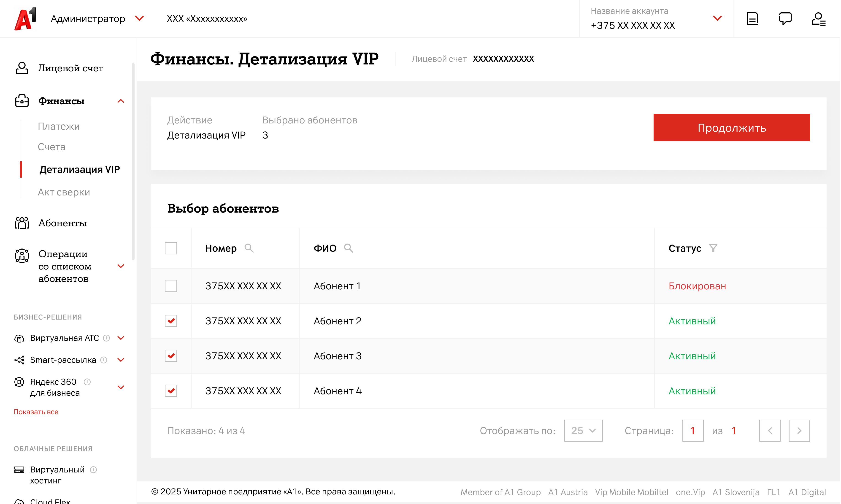
Task: Click the search icon next to Номер
Action: pos(249,248)
